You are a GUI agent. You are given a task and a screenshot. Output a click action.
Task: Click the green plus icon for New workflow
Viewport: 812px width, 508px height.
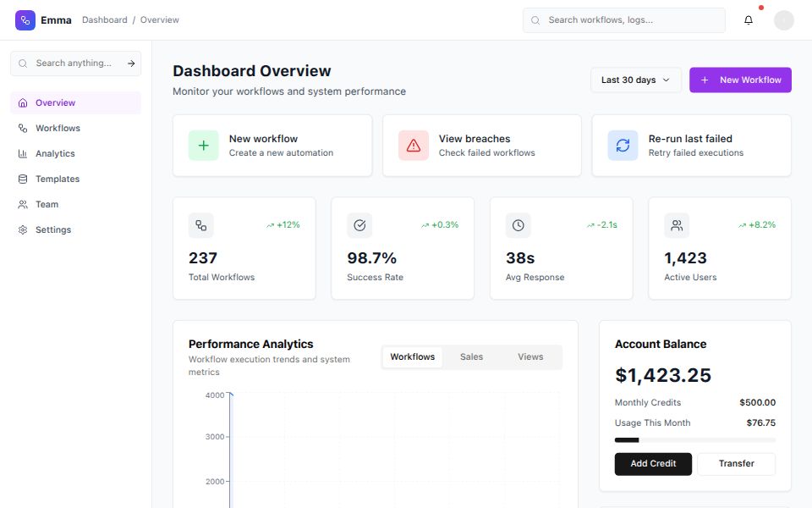pyautogui.click(x=203, y=145)
